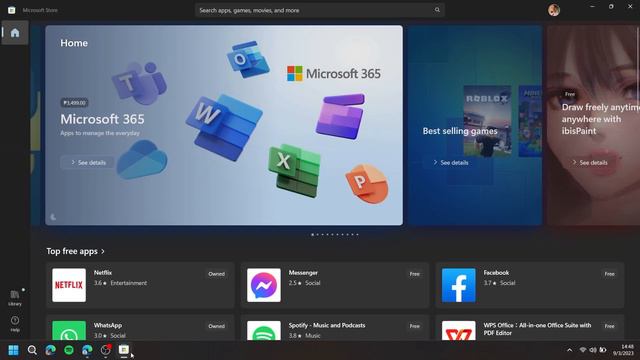Click the volume speaker icon in the system tray
The width and height of the screenshot is (640, 360).
[593, 350]
